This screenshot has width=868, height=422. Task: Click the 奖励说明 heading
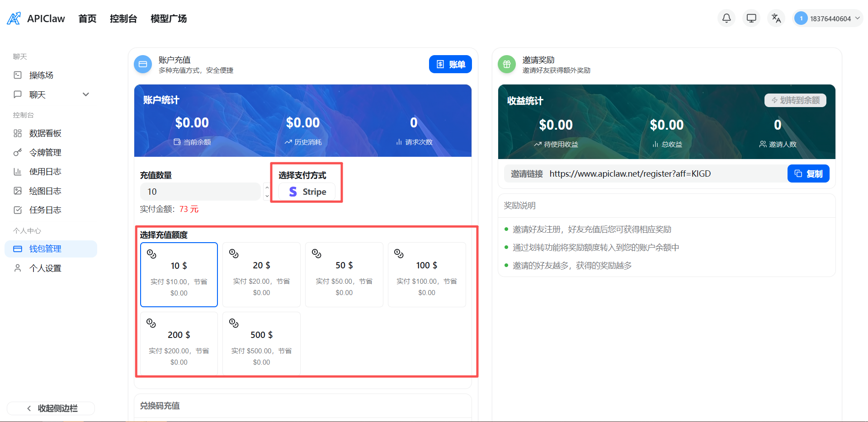click(519, 206)
